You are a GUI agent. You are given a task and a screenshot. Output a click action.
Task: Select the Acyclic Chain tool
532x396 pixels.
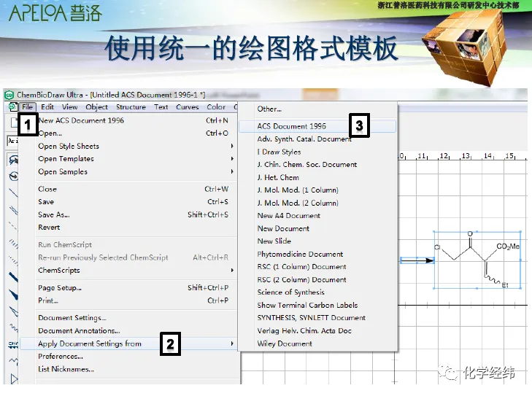point(13,361)
